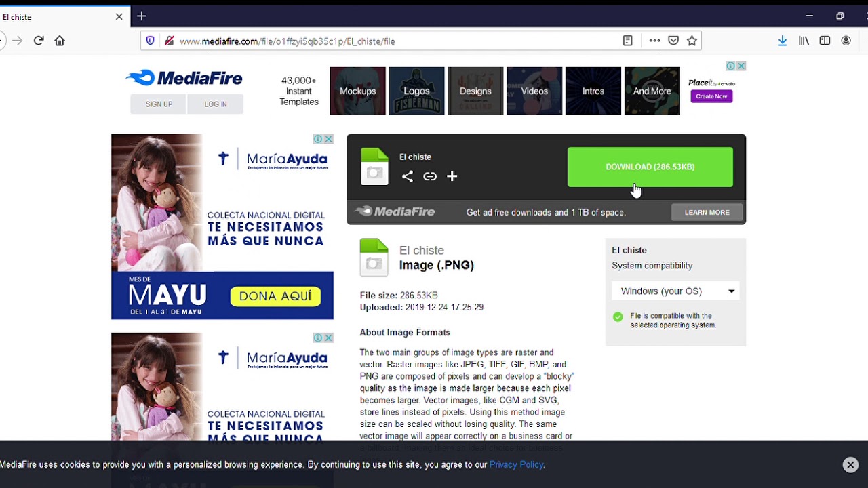Open page actions three-dot menu
The image size is (868, 488).
click(654, 41)
